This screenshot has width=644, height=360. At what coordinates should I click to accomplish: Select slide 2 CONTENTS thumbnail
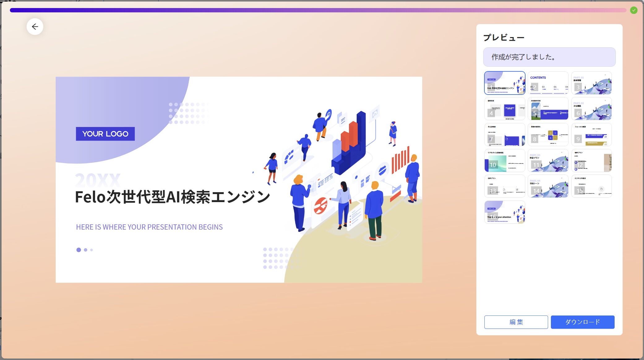[x=548, y=83]
